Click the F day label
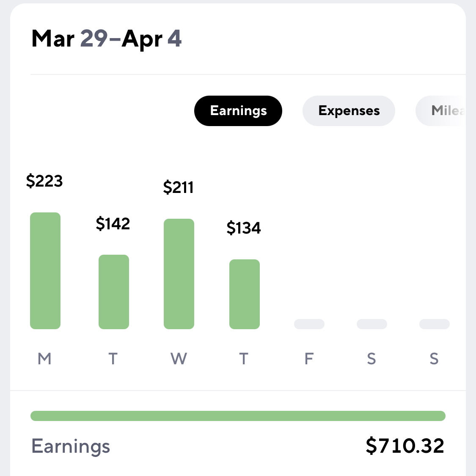This screenshot has width=476, height=476. point(309,358)
